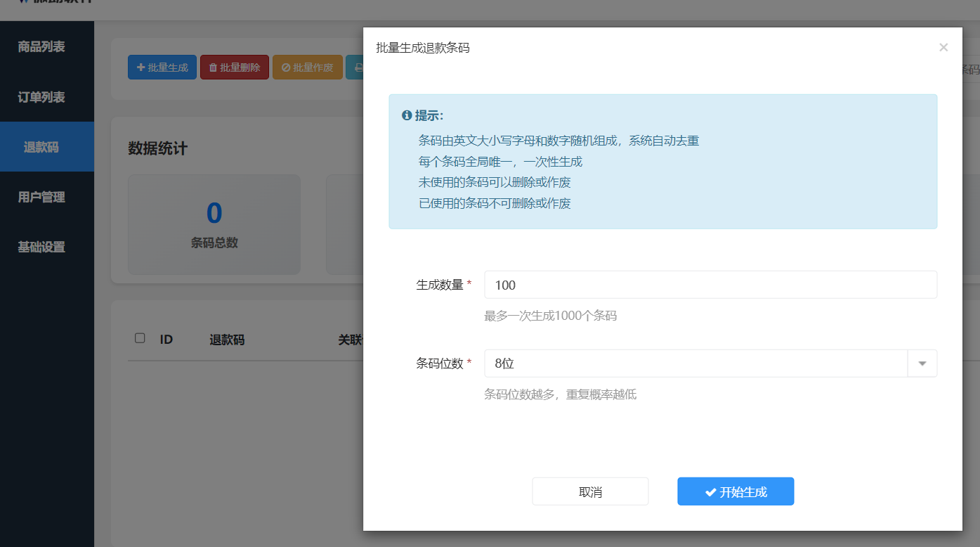This screenshot has height=547, width=980.
Task: Click the ban icon on 批量作废
Action: click(286, 68)
